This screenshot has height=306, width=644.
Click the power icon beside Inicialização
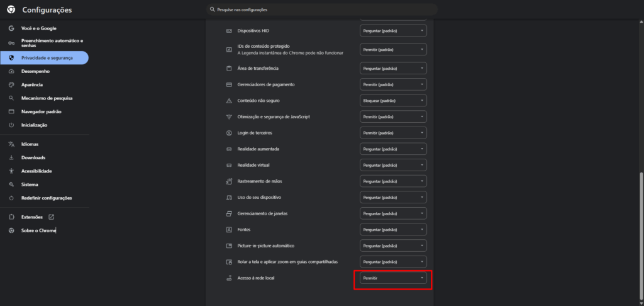11,125
